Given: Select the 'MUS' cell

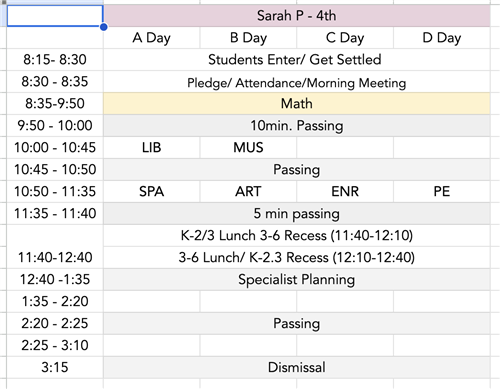Looking at the screenshot, I should [248, 148].
